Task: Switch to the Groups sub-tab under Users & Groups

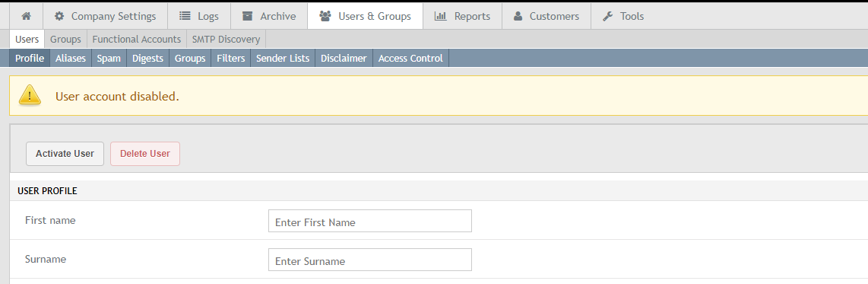Action: pos(66,40)
